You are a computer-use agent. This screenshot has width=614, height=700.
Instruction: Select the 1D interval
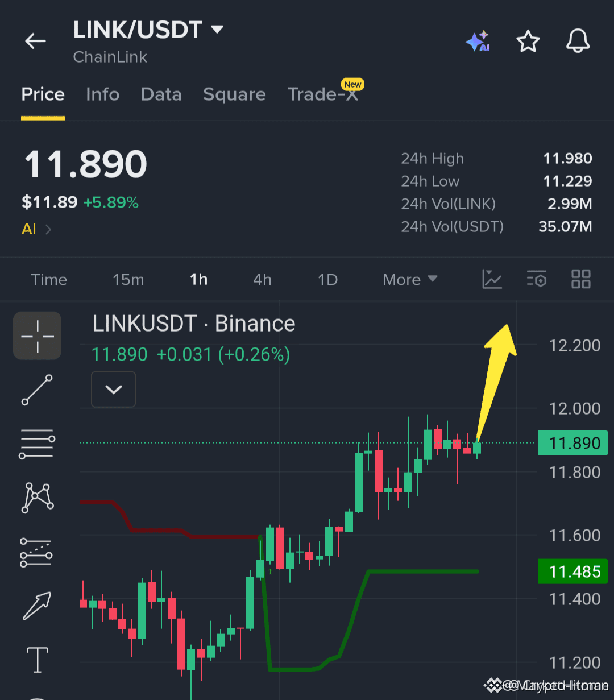327,280
